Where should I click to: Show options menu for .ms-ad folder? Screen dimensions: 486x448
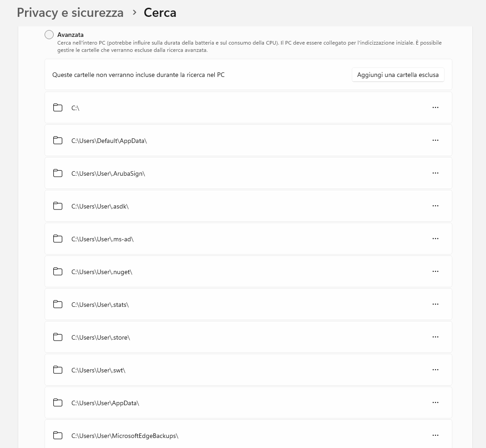tap(435, 239)
